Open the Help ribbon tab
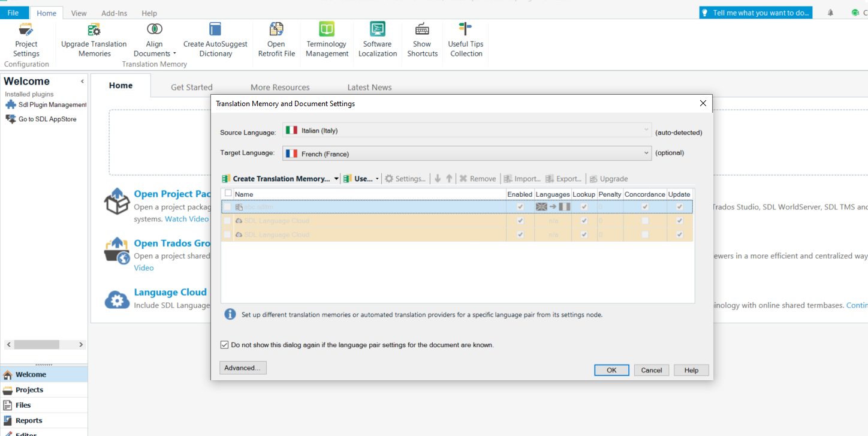868x436 pixels. (149, 13)
